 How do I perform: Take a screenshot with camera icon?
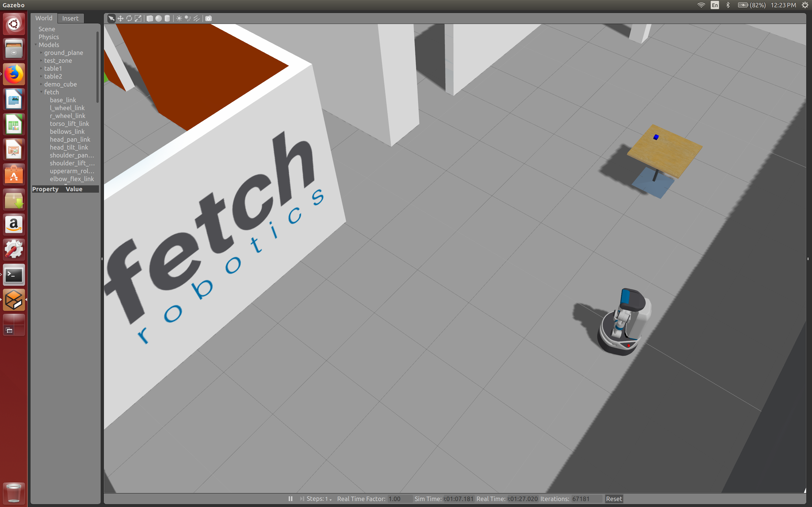click(x=208, y=18)
